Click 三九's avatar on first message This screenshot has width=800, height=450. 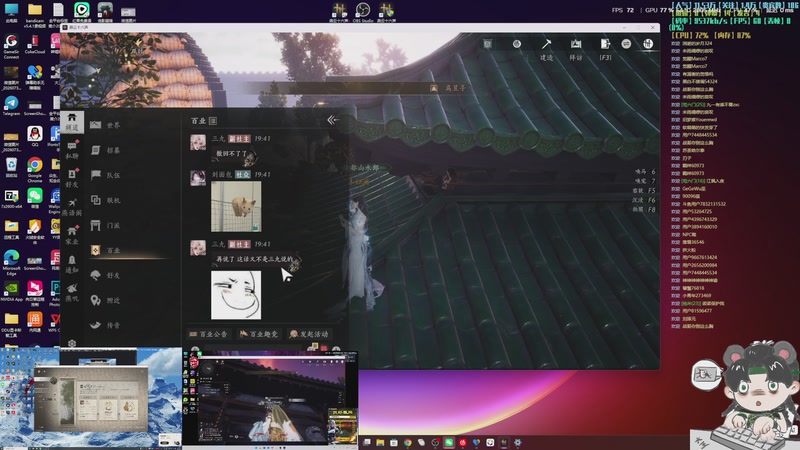pos(198,142)
